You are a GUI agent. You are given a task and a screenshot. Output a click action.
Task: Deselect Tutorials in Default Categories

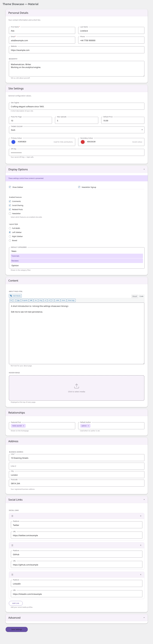coord(77,256)
